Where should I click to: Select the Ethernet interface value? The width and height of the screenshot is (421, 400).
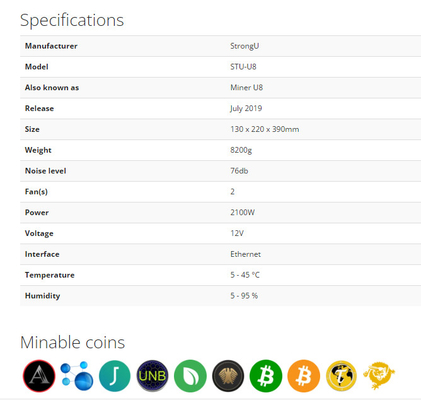(x=245, y=254)
